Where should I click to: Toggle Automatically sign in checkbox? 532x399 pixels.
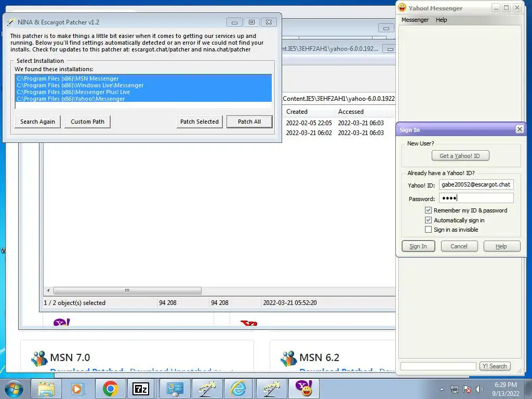[428, 220]
